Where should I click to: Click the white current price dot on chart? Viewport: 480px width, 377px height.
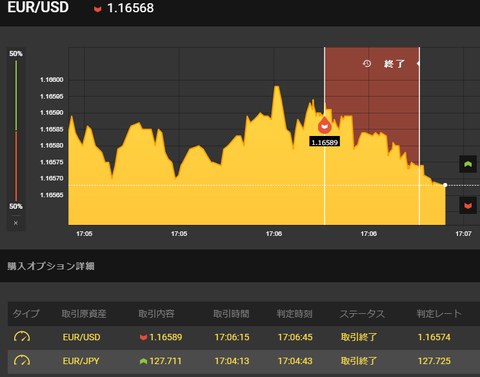[x=445, y=185]
